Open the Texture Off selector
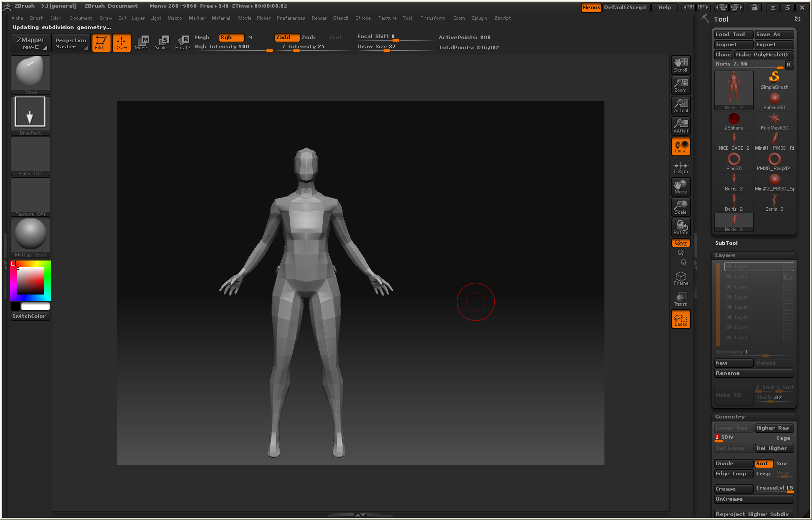812x520 pixels. pyautogui.click(x=30, y=197)
